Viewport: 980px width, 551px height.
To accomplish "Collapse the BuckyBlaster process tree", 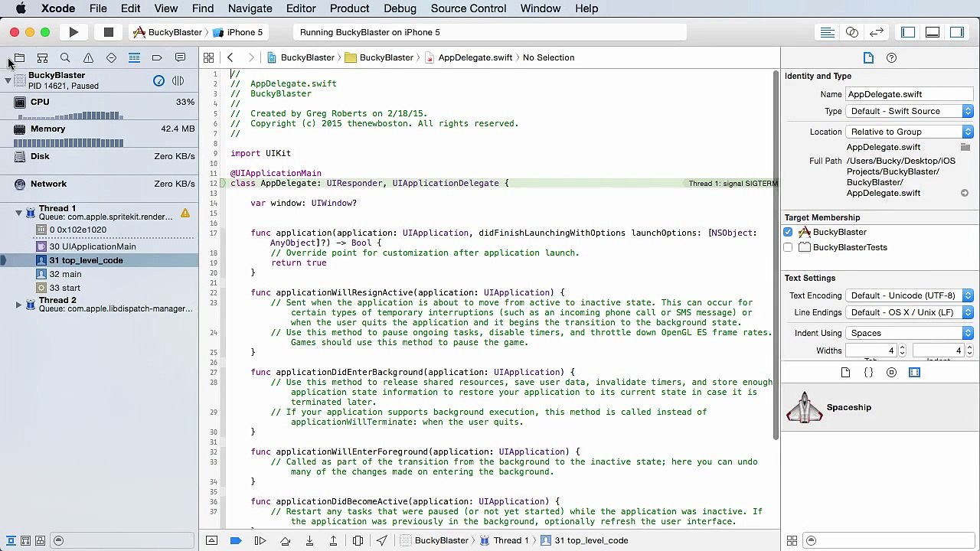I will (8, 80).
